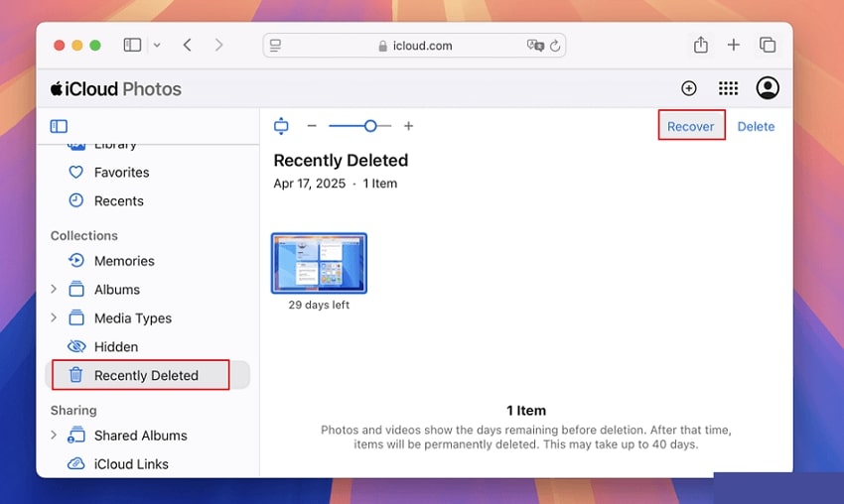Click the translate icon in address bar

tap(535, 46)
